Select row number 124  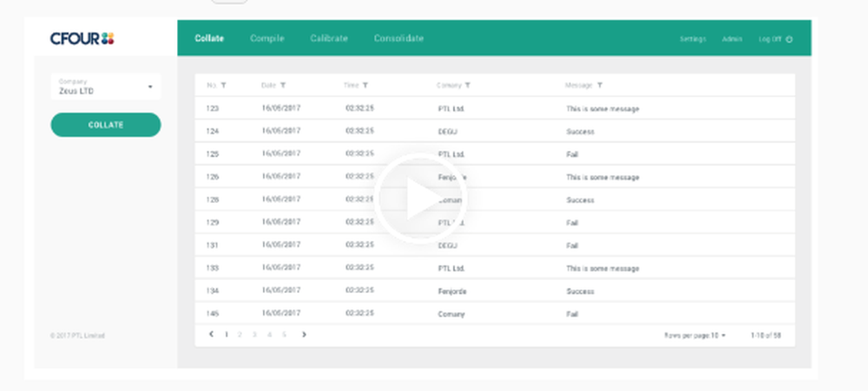click(x=495, y=131)
